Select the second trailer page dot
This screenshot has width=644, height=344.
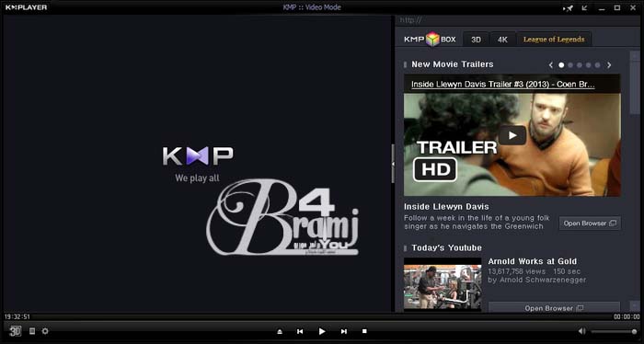point(570,65)
